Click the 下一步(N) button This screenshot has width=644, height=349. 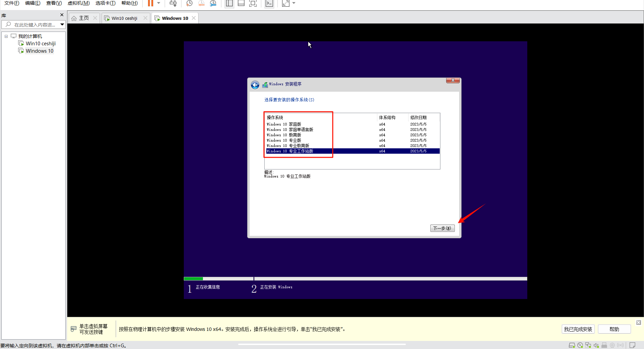[442, 228]
